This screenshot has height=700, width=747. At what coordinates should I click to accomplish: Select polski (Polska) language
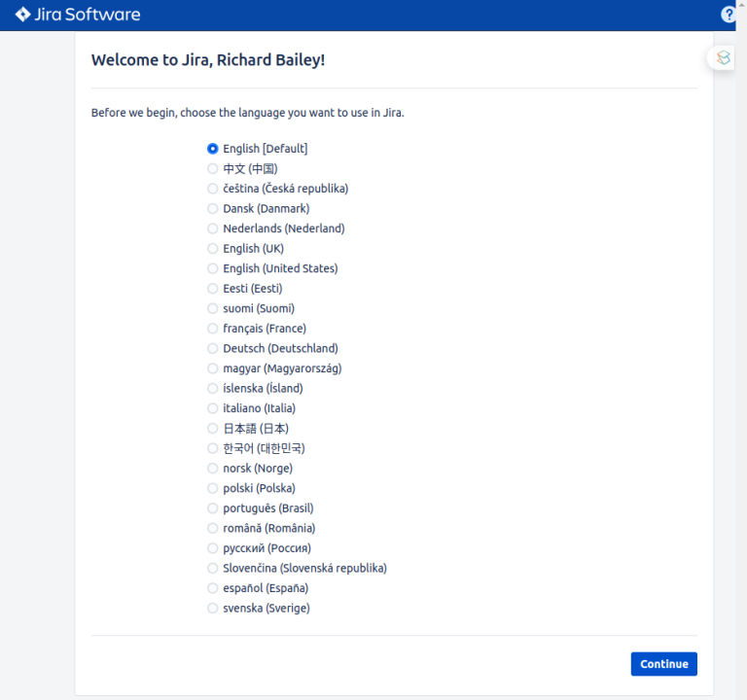(212, 489)
